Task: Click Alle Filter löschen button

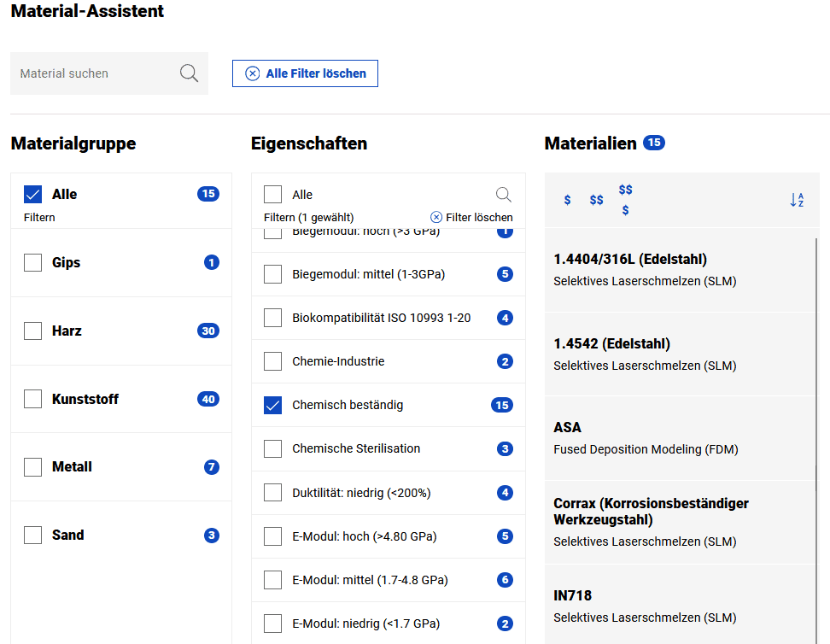Action: click(x=305, y=73)
